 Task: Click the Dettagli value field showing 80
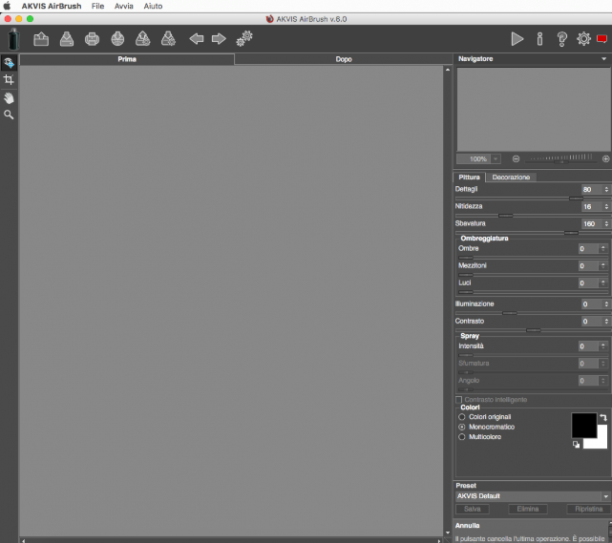(592, 190)
